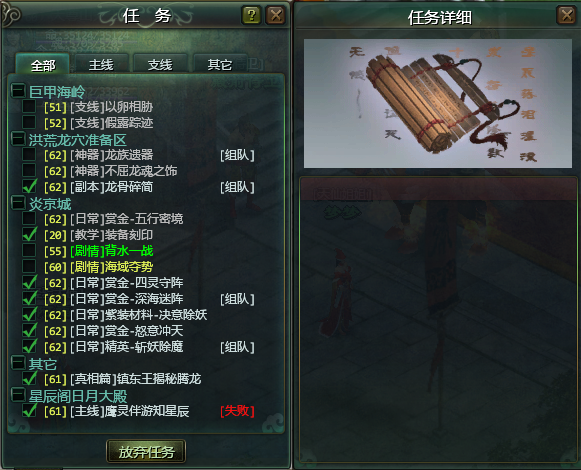Click the 放弃任务 abandon button
This screenshot has width=581, height=470.
[x=146, y=451]
